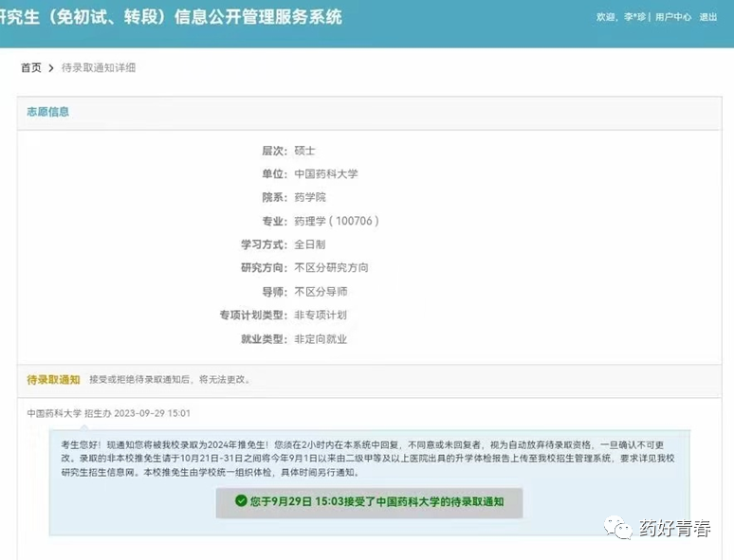This screenshot has height=560, width=734.
Task: Click the 考生您好 notification message body
Action: coord(368,458)
